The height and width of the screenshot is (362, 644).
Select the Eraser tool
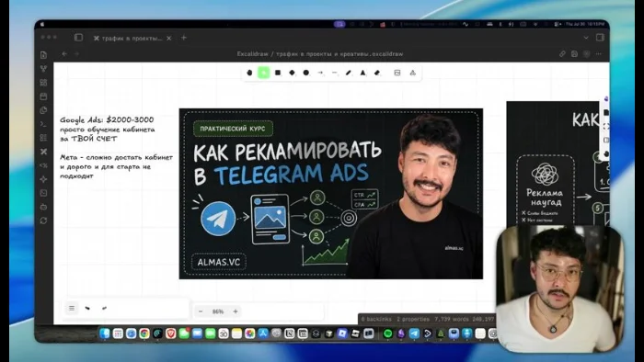click(377, 73)
